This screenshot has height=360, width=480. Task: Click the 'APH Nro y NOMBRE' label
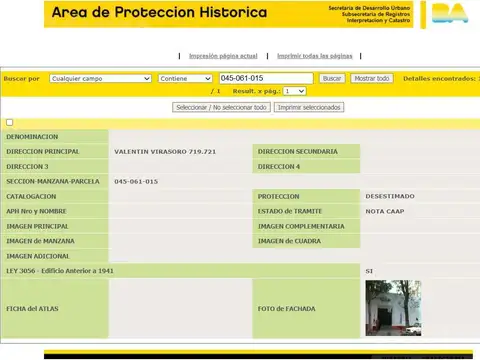36,211
